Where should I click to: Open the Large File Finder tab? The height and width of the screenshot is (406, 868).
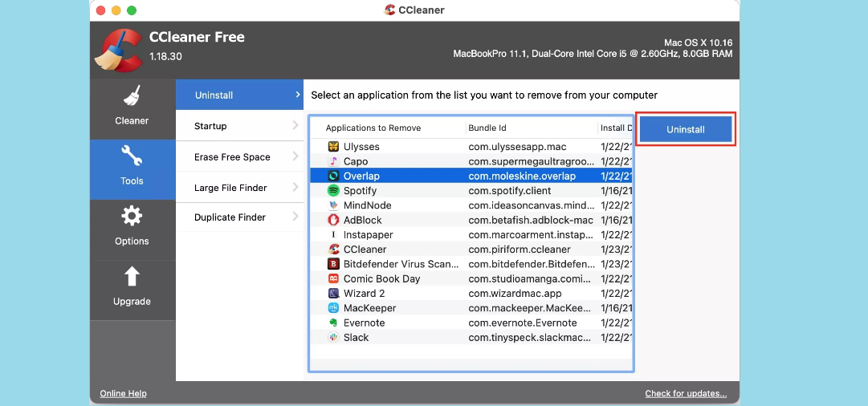click(x=240, y=188)
